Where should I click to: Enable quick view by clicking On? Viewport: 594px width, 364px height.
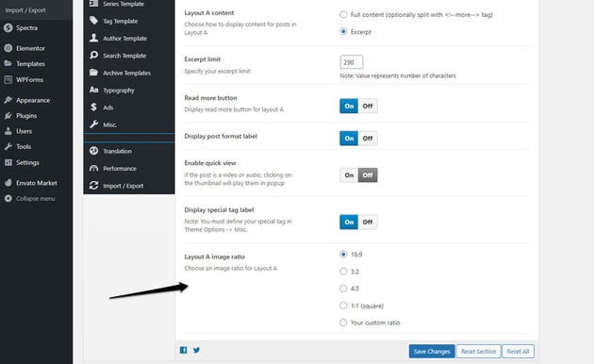coord(349,175)
